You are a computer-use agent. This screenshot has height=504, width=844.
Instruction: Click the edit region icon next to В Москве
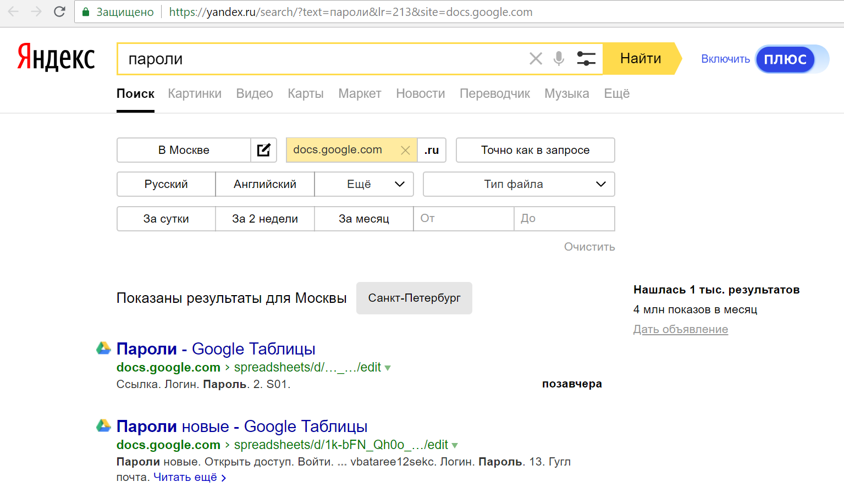[264, 150]
